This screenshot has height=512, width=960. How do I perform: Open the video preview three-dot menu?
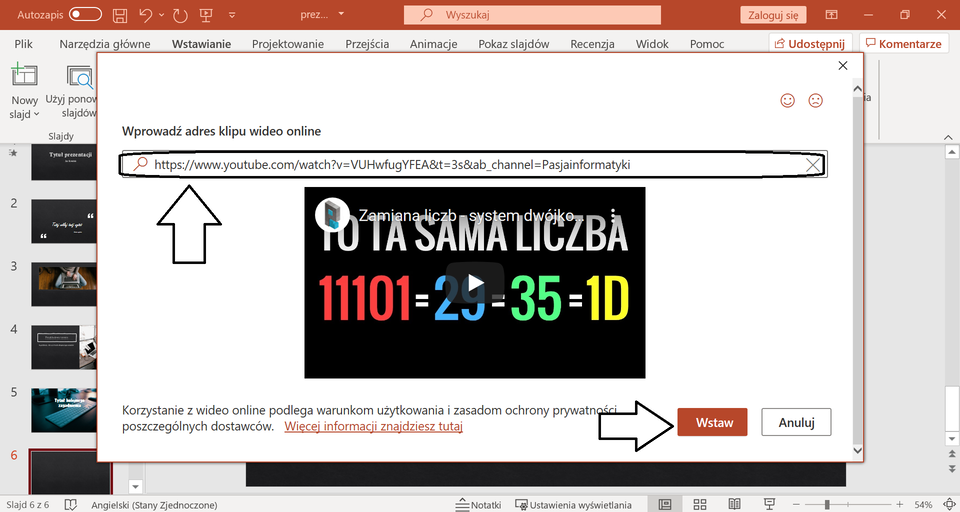click(613, 215)
